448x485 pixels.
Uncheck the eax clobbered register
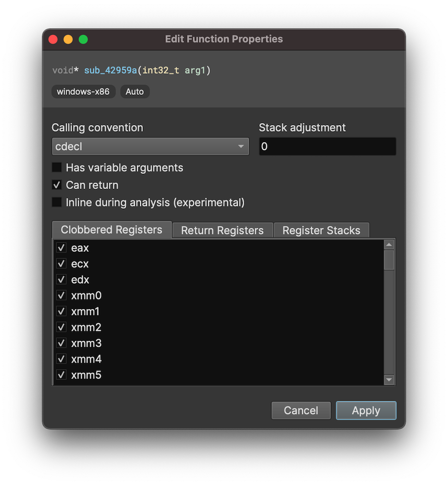61,248
